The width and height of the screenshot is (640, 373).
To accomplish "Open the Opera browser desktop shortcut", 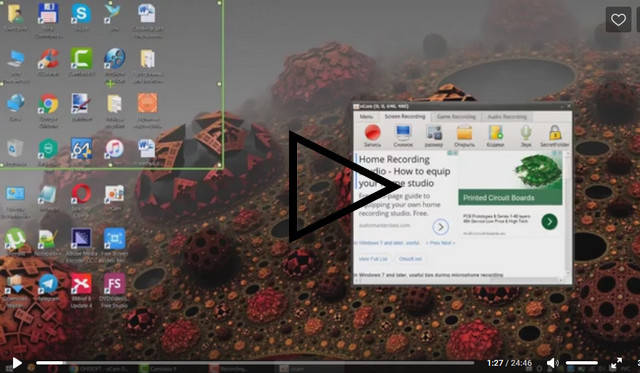I will point(81,193).
